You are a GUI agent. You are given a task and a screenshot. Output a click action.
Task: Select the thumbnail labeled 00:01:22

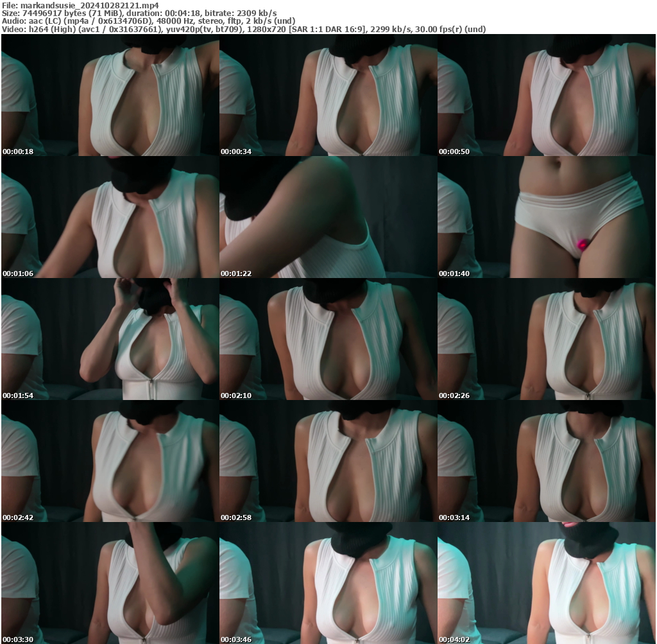327,218
